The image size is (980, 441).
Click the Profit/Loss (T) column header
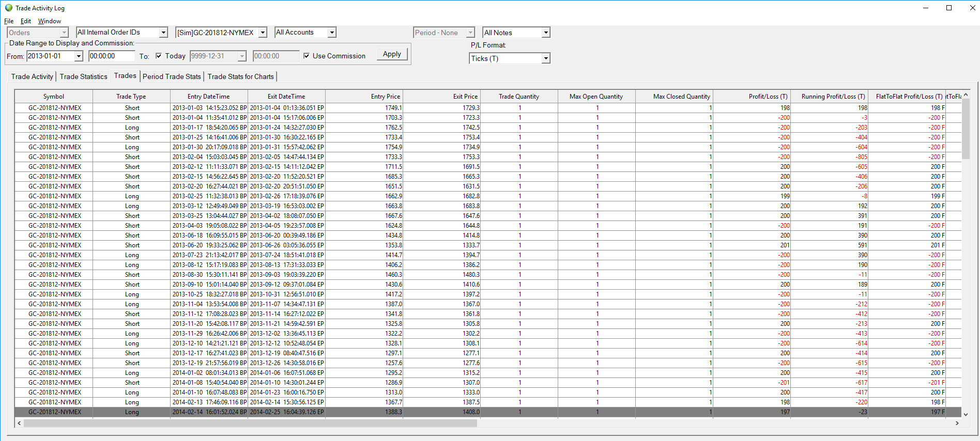[752, 97]
